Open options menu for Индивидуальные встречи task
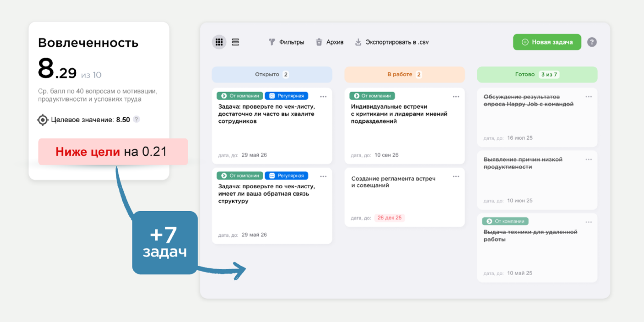 tap(456, 97)
